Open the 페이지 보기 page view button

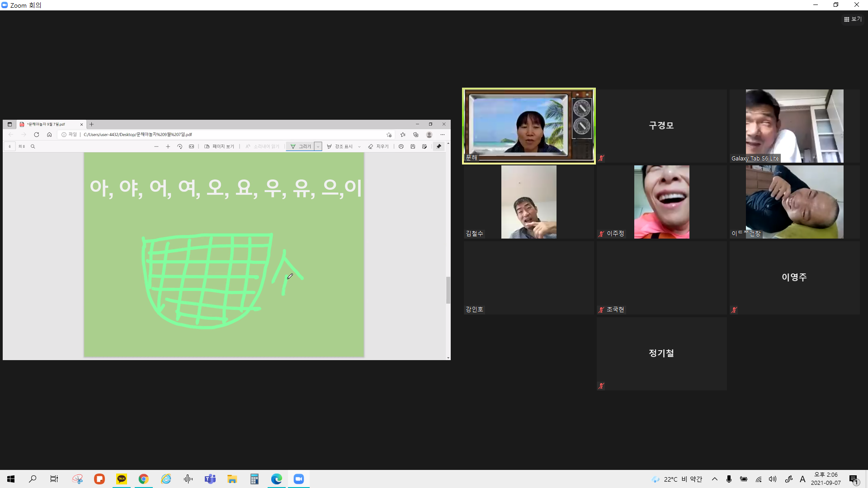219,146
